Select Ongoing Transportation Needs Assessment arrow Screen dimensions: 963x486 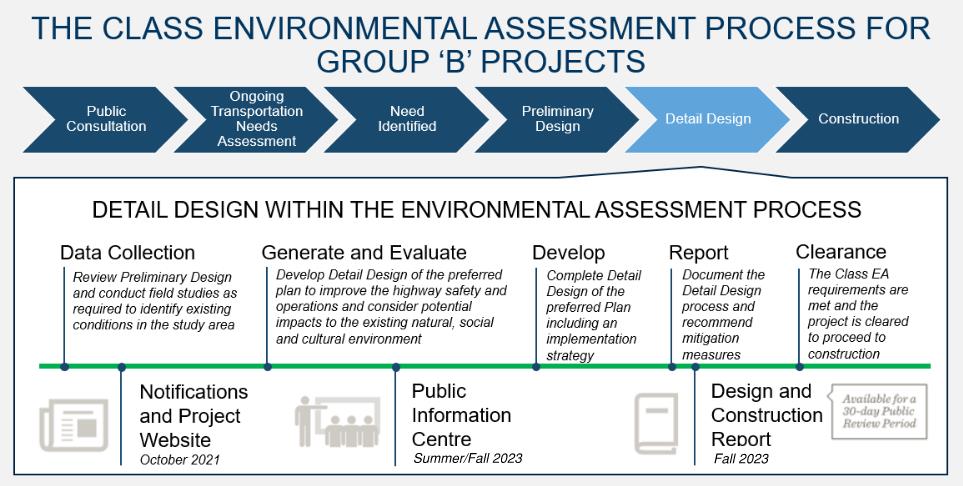tap(256, 119)
